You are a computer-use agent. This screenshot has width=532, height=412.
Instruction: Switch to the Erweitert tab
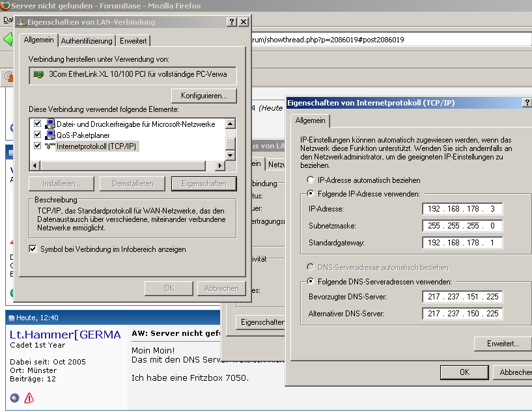click(x=133, y=41)
